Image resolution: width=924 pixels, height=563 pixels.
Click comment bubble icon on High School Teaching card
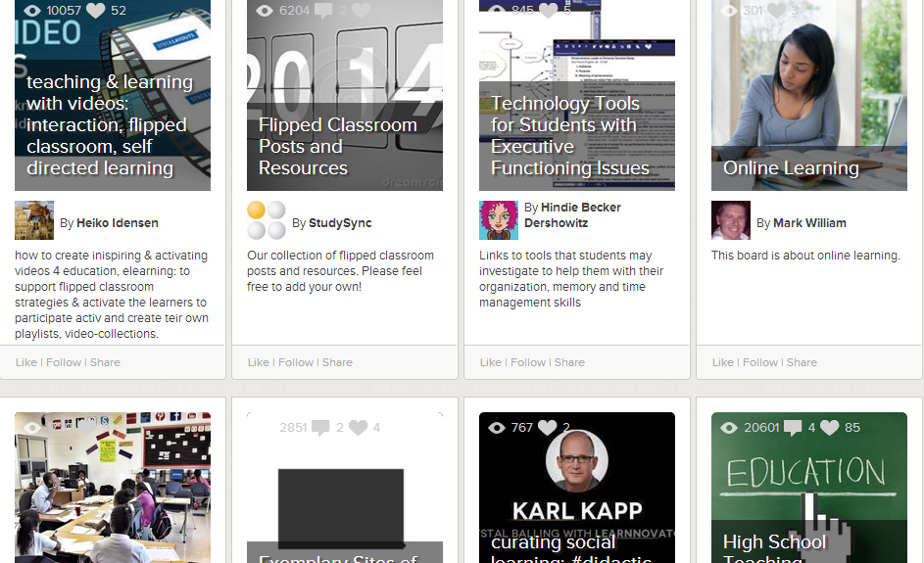[792, 428]
